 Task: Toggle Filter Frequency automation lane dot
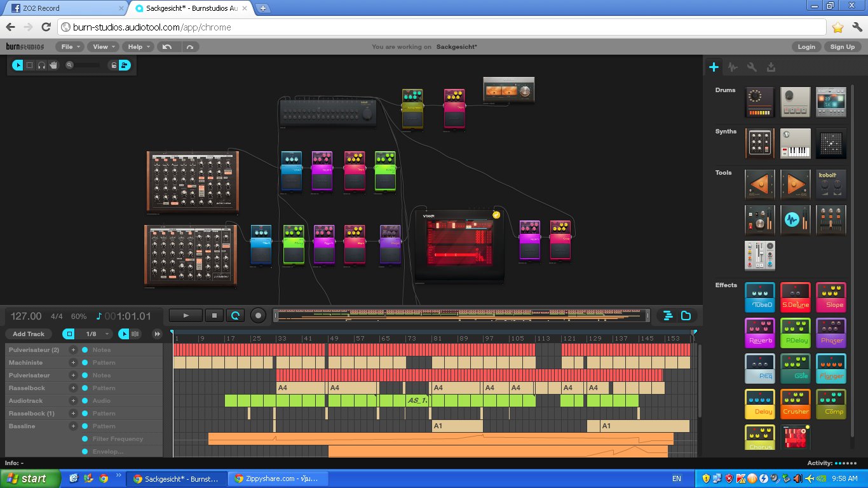[x=85, y=439]
